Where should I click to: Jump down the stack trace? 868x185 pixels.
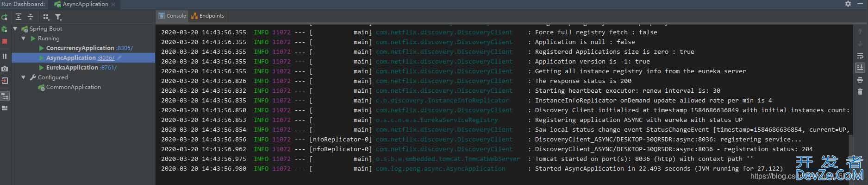[860, 44]
